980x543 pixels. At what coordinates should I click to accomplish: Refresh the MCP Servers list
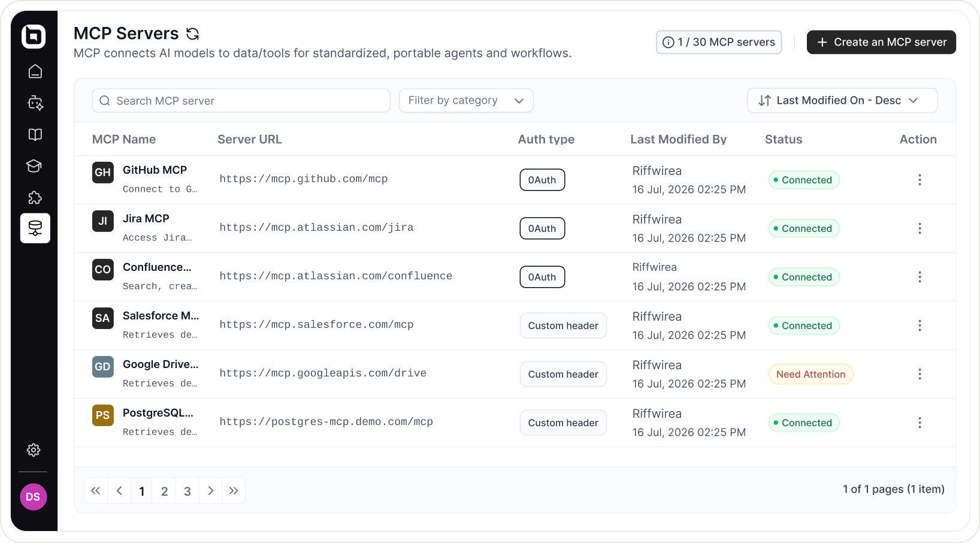192,34
